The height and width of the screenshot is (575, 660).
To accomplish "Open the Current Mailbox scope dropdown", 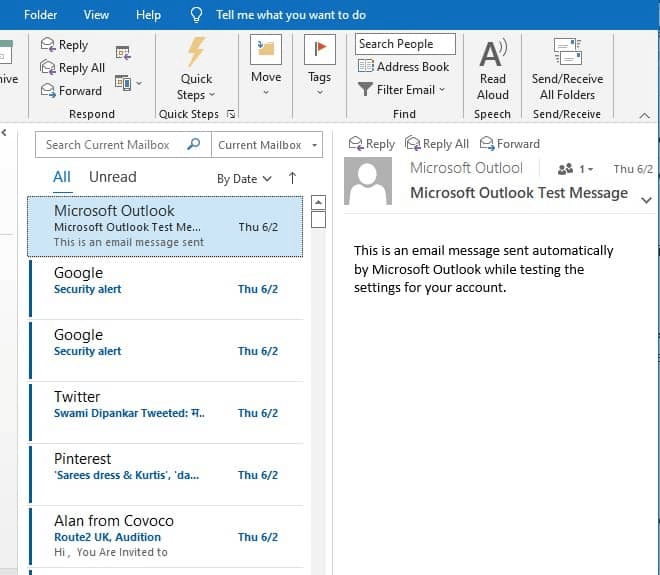I will click(267, 145).
